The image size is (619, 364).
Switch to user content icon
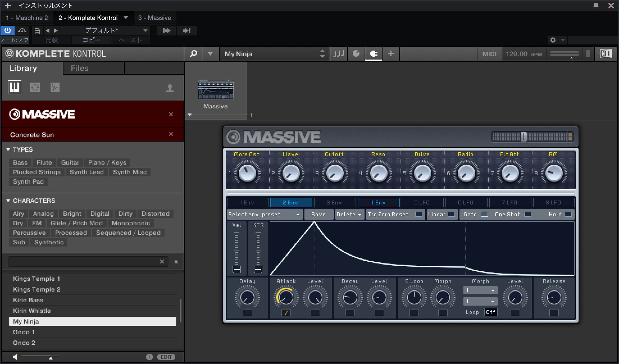coord(170,88)
